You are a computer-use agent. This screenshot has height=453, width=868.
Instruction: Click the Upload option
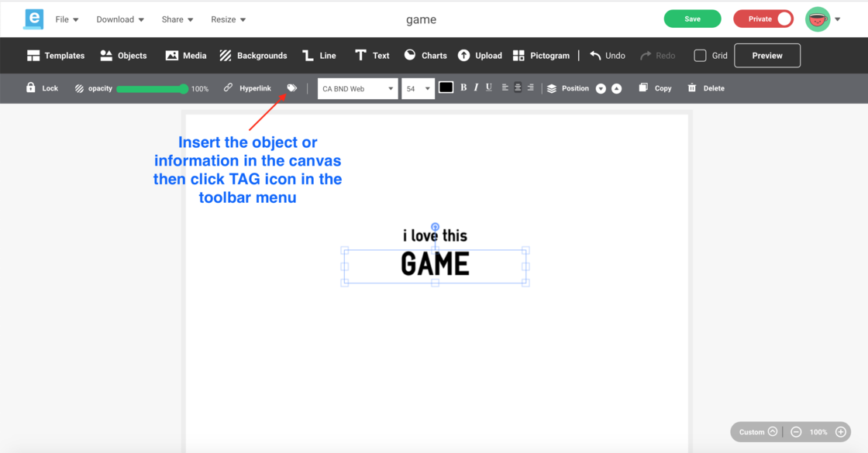pos(480,55)
